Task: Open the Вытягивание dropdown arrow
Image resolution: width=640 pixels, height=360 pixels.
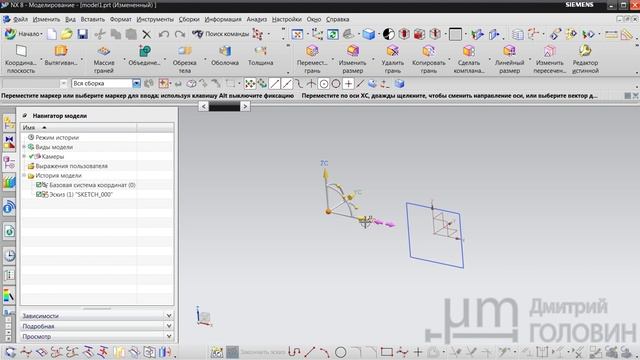Action: pyautogui.click(x=82, y=60)
